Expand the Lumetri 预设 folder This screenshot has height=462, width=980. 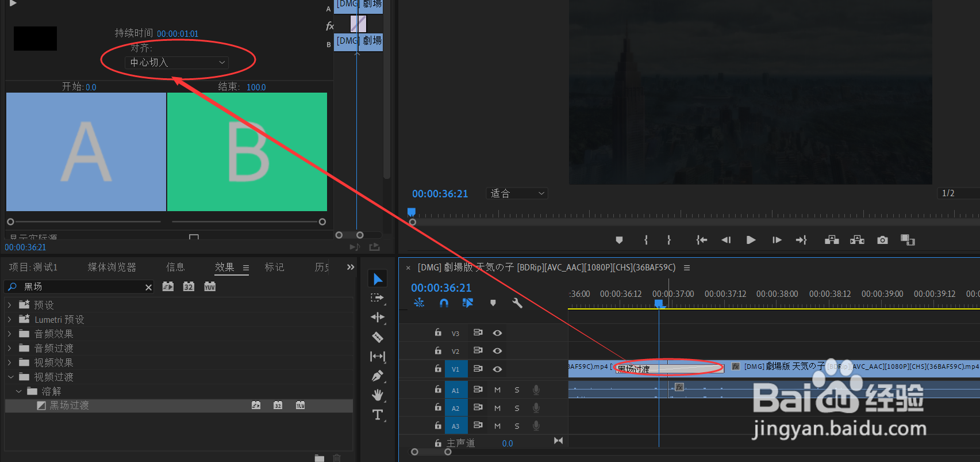click(9, 319)
